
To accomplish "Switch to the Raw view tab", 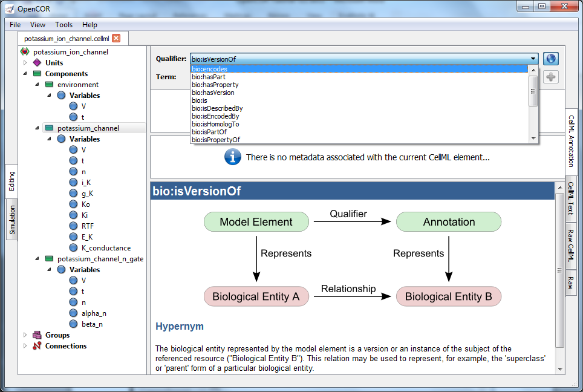I will (571, 283).
